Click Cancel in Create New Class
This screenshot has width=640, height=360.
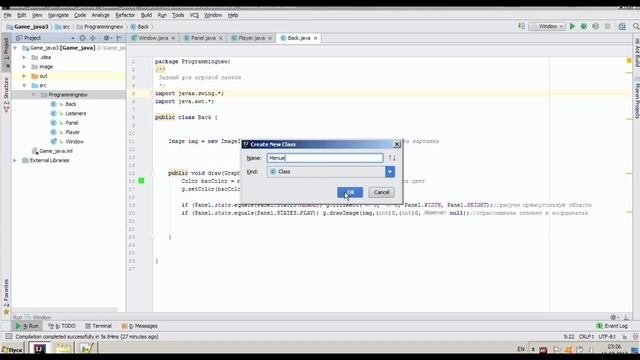(382, 192)
